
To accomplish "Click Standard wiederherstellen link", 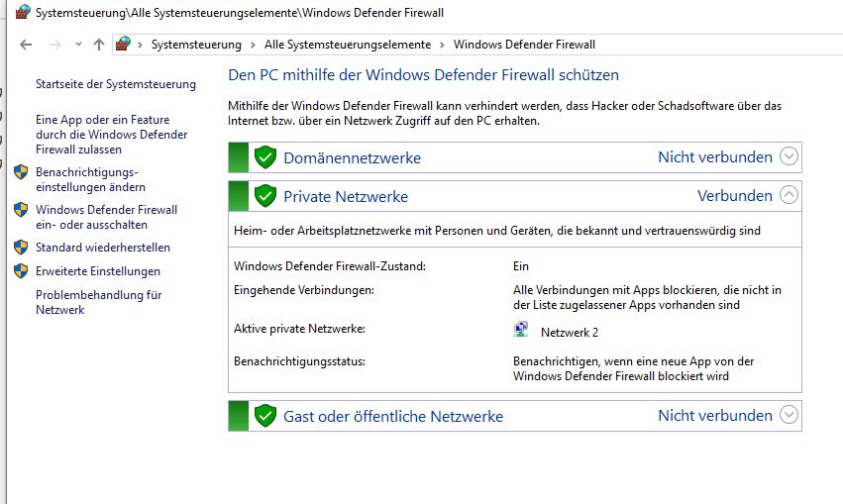I will tap(103, 248).
